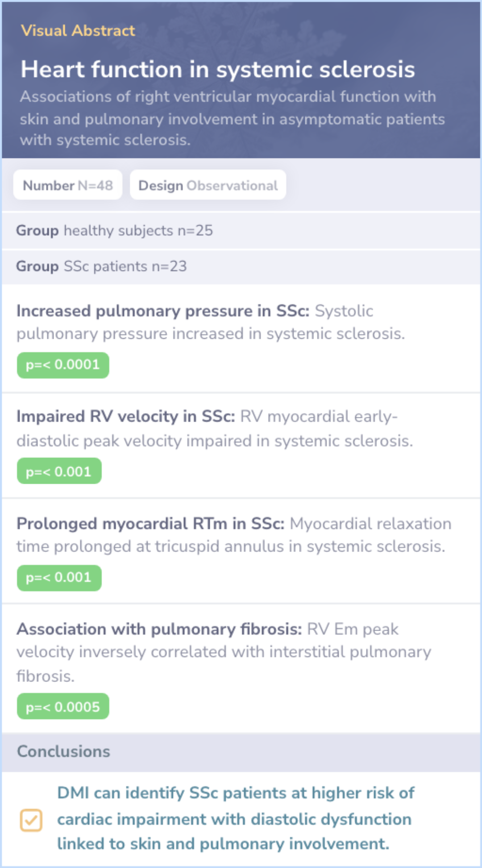Click the healthy subjects n=25 group row

coord(115,230)
